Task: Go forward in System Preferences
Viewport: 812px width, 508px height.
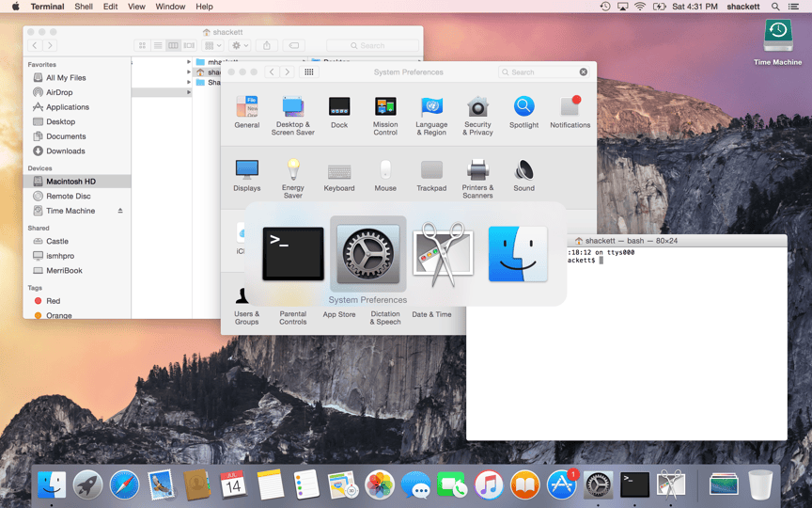Action: 287,72
